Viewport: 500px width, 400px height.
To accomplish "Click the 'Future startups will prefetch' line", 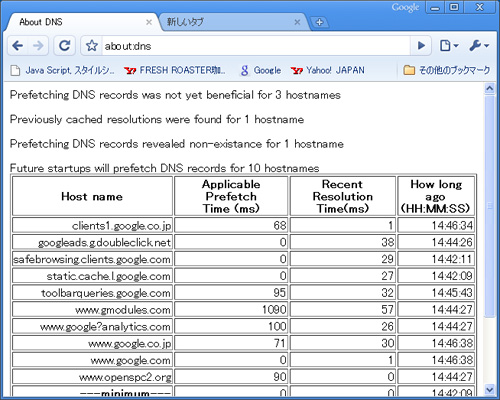I will tap(165, 168).
